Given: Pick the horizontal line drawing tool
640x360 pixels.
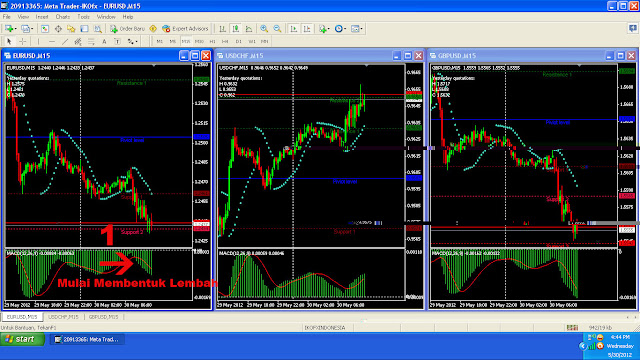Looking at the screenshot, I should pos(51,41).
